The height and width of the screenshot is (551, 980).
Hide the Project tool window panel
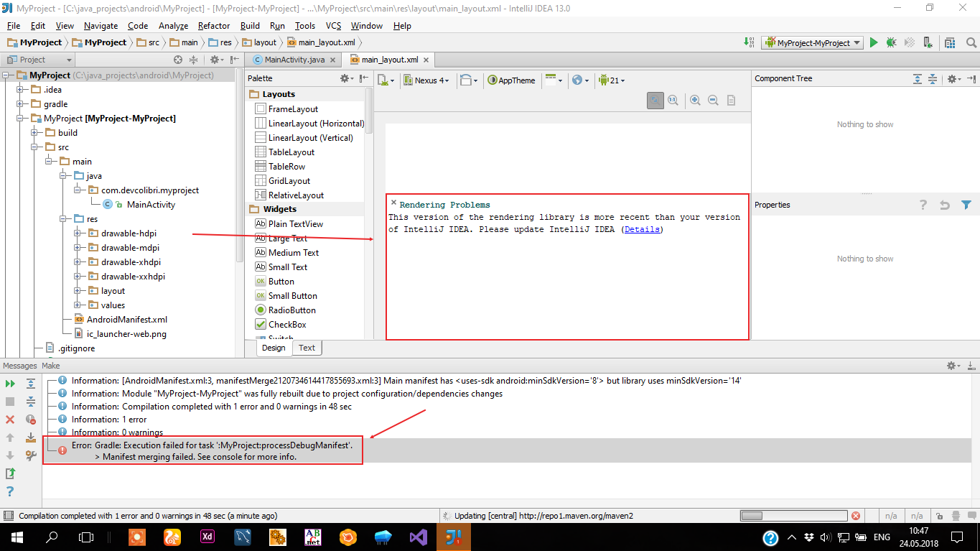pyautogui.click(x=234, y=60)
